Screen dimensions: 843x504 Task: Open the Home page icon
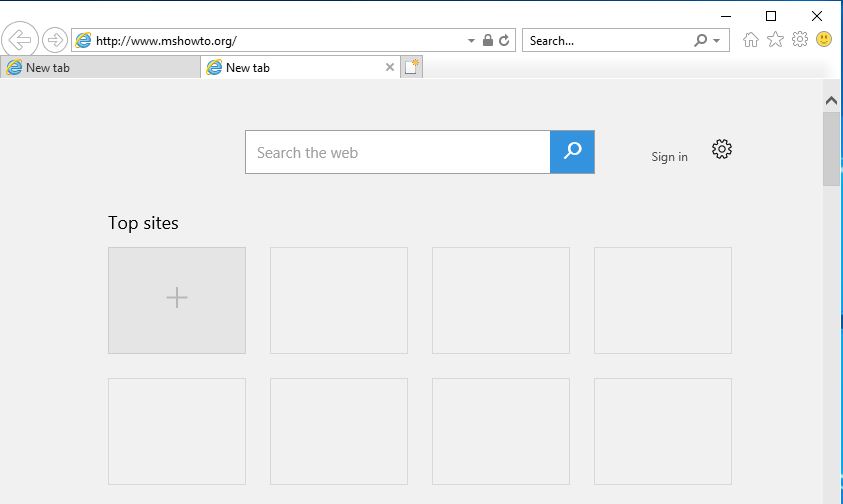click(x=751, y=40)
